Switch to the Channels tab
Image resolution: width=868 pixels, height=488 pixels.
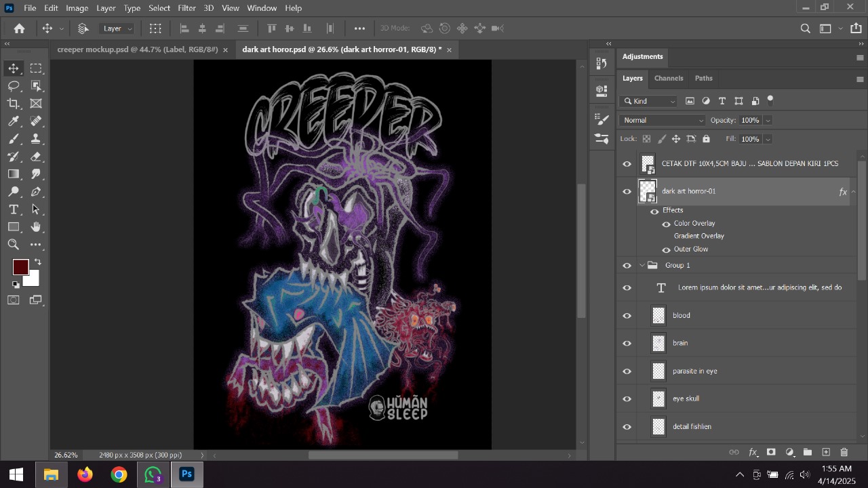(669, 79)
